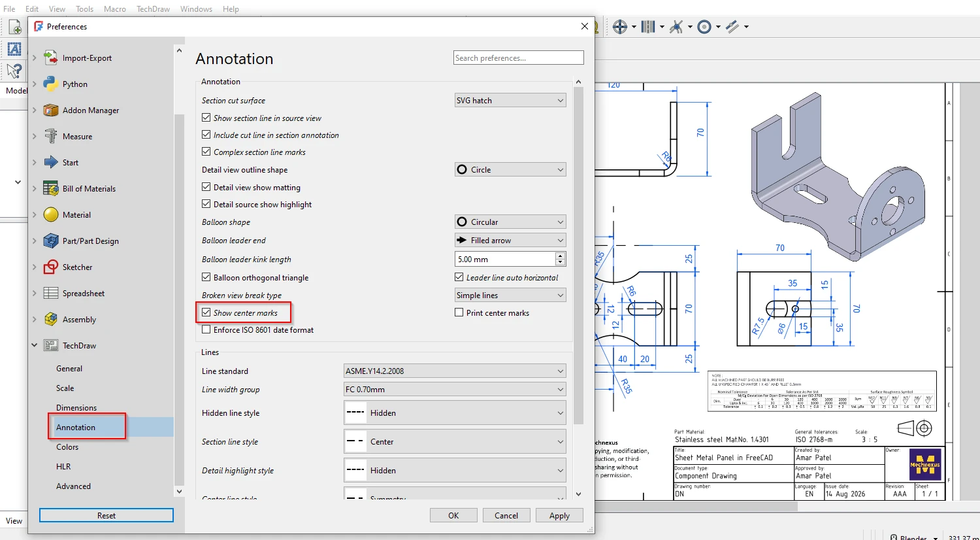Viewport: 980px width, 540px height.
Task: Click the Search preferences field
Action: (519, 58)
